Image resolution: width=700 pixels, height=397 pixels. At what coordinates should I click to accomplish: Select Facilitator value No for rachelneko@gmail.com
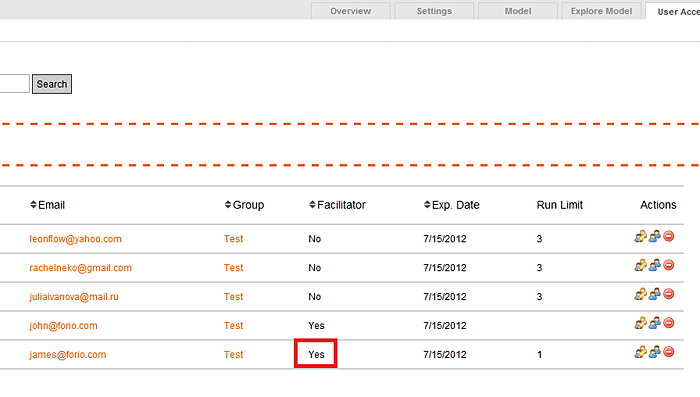point(315,268)
